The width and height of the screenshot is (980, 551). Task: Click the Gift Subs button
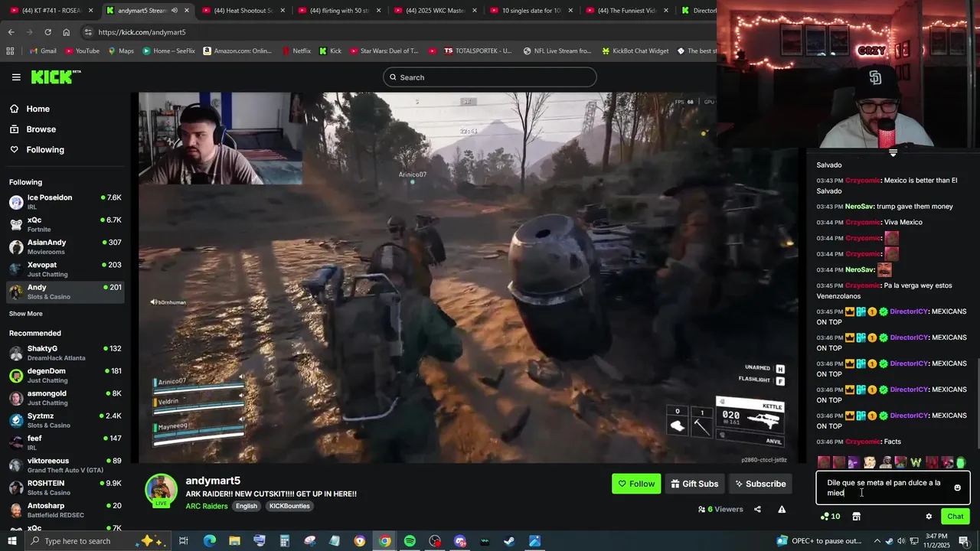694,484
